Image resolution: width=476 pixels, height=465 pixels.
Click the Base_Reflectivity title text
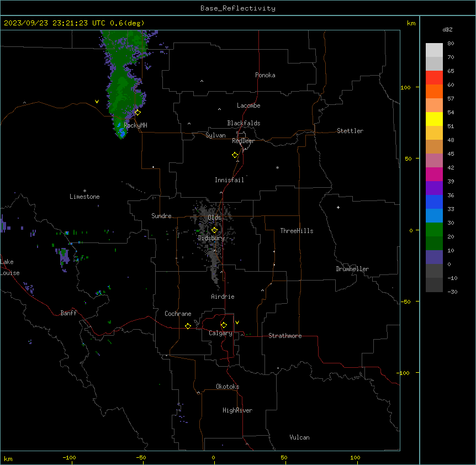pos(238,8)
